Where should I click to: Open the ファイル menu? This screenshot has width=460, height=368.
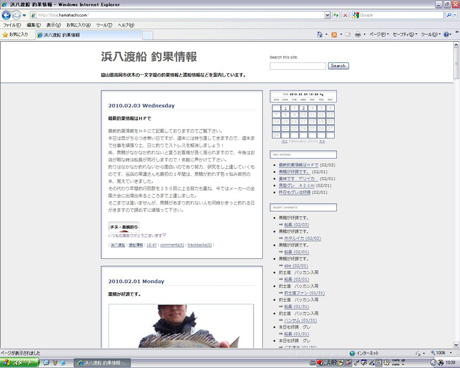point(12,25)
